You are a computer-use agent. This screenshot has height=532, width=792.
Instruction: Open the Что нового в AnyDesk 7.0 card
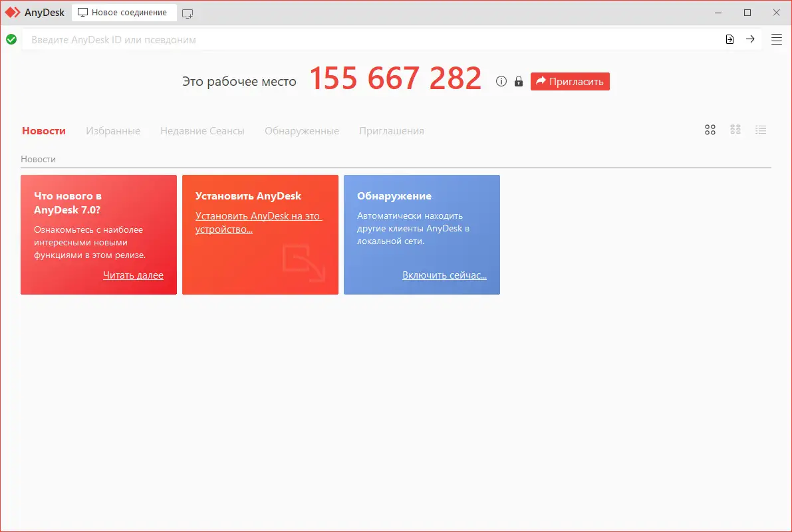pos(98,235)
